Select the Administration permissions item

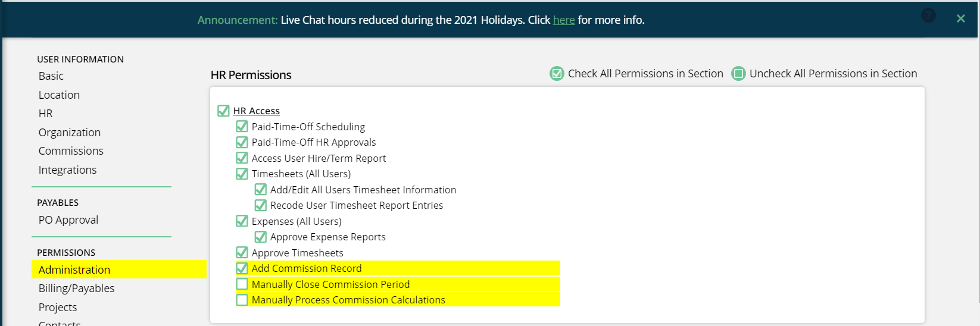click(119, 269)
